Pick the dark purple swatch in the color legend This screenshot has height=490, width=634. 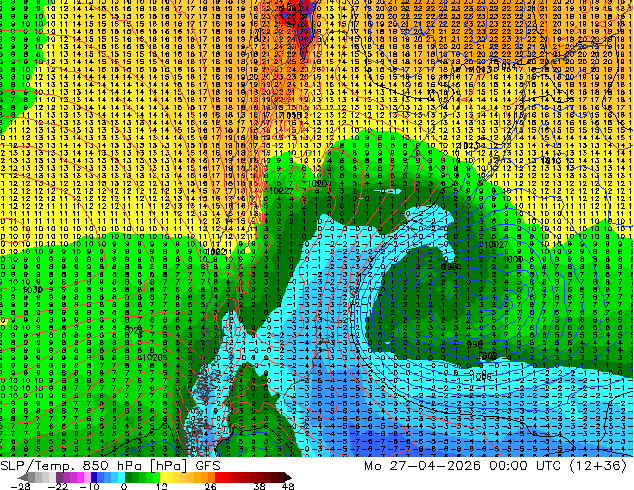click(x=59, y=477)
